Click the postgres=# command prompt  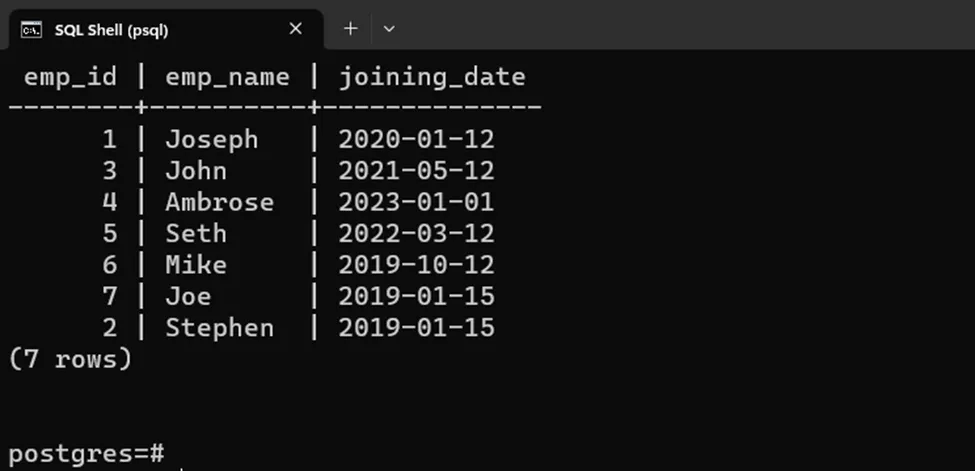click(x=86, y=452)
